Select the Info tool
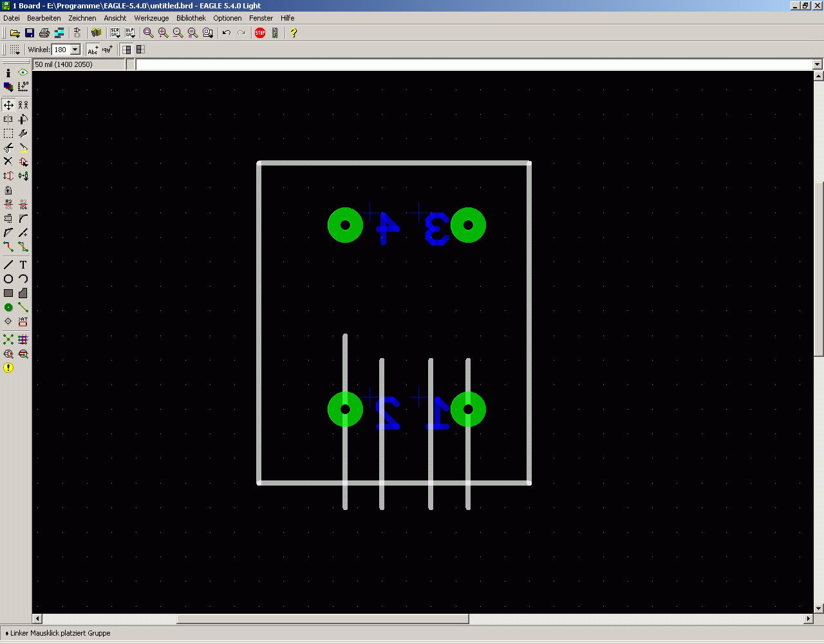This screenshot has width=824, height=644. (8, 73)
